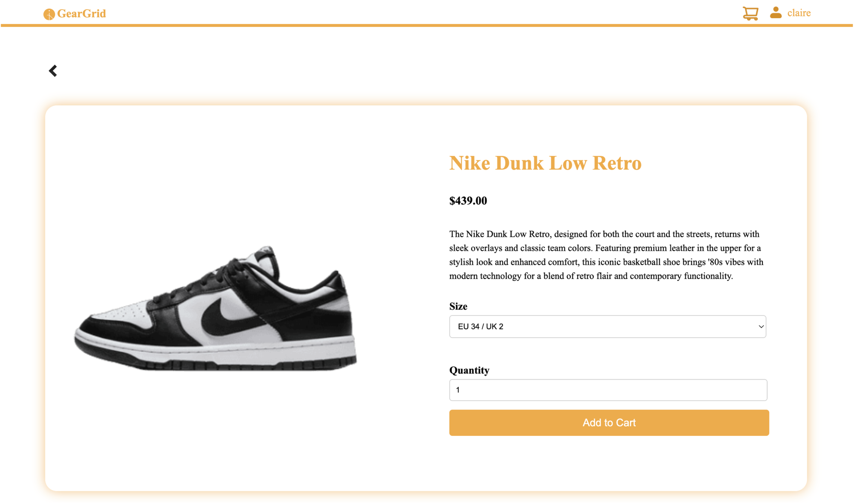Open the claire account link
This screenshot has height=504, width=854.
[x=799, y=13]
